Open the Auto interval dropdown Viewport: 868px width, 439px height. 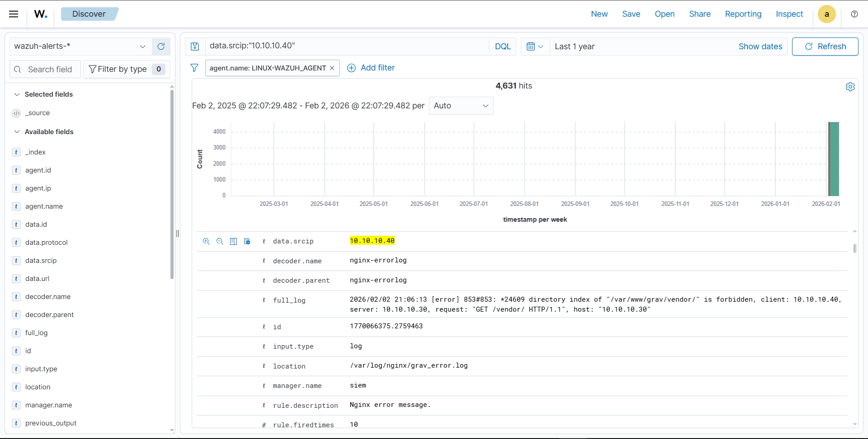click(461, 106)
